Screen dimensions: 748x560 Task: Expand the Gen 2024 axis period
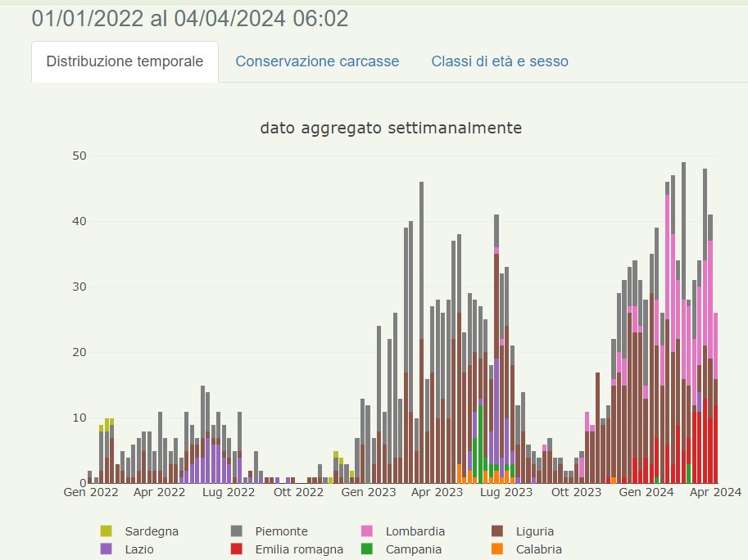click(645, 492)
